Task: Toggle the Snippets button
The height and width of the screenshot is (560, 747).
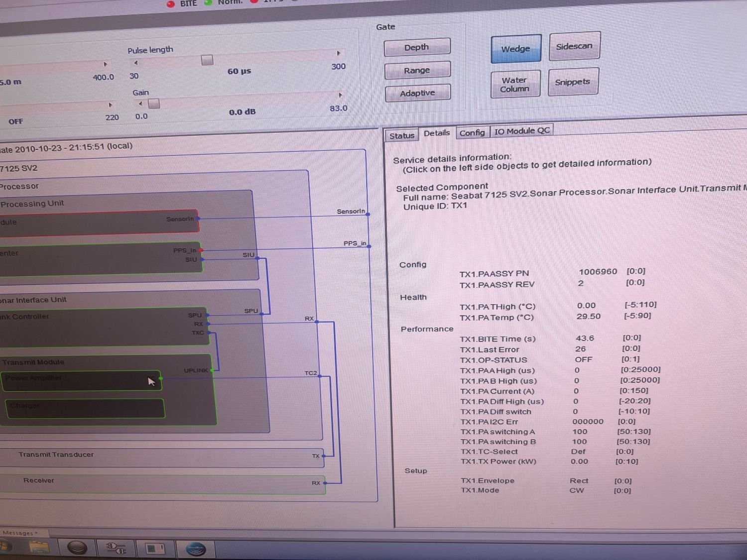Action: (x=573, y=82)
